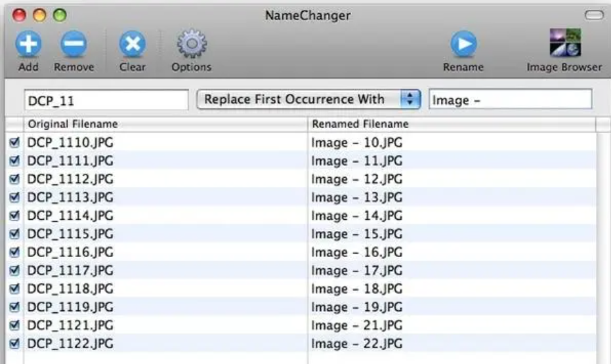Image resolution: width=611 pixels, height=364 pixels.
Task: Click renamed entry Image - 11.JPG
Action: (x=356, y=161)
